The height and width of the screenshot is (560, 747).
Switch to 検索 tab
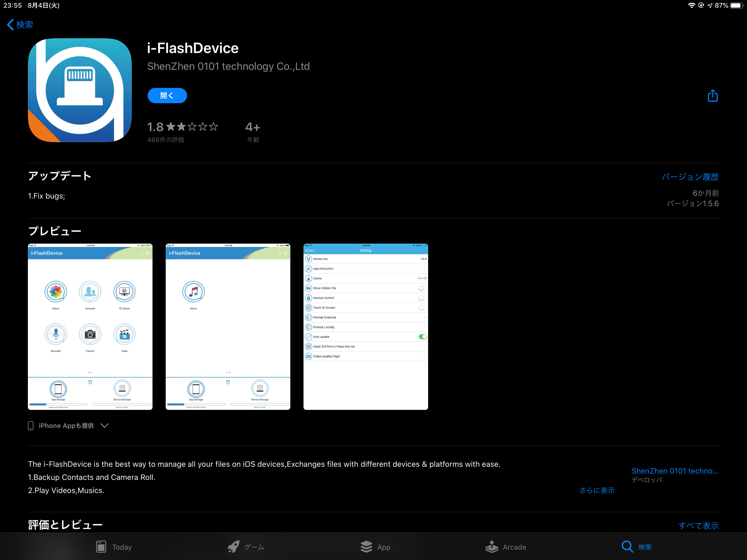click(637, 547)
